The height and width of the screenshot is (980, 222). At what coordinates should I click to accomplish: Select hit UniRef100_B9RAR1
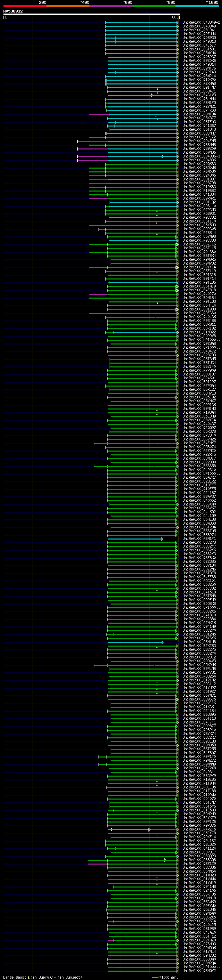(x=199, y=198)
